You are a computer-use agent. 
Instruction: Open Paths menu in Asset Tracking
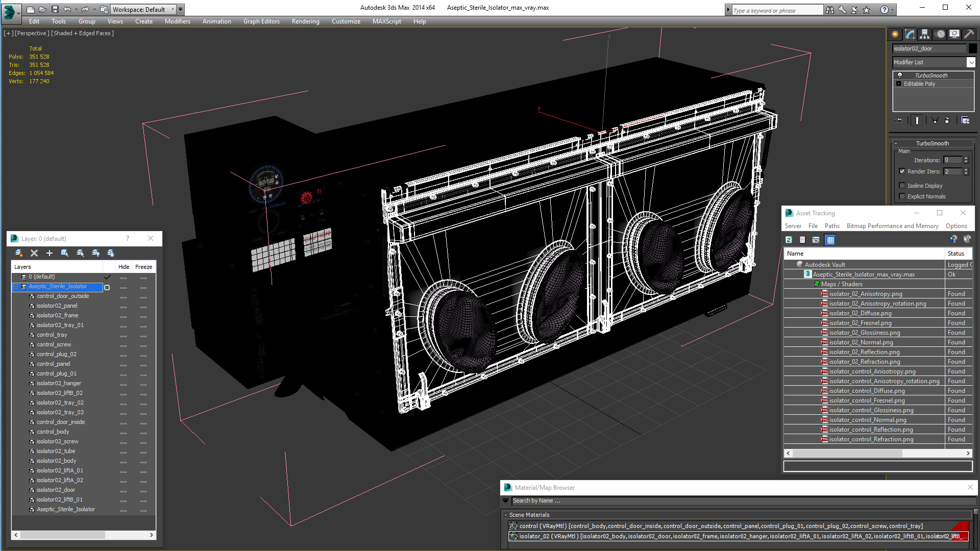(831, 226)
